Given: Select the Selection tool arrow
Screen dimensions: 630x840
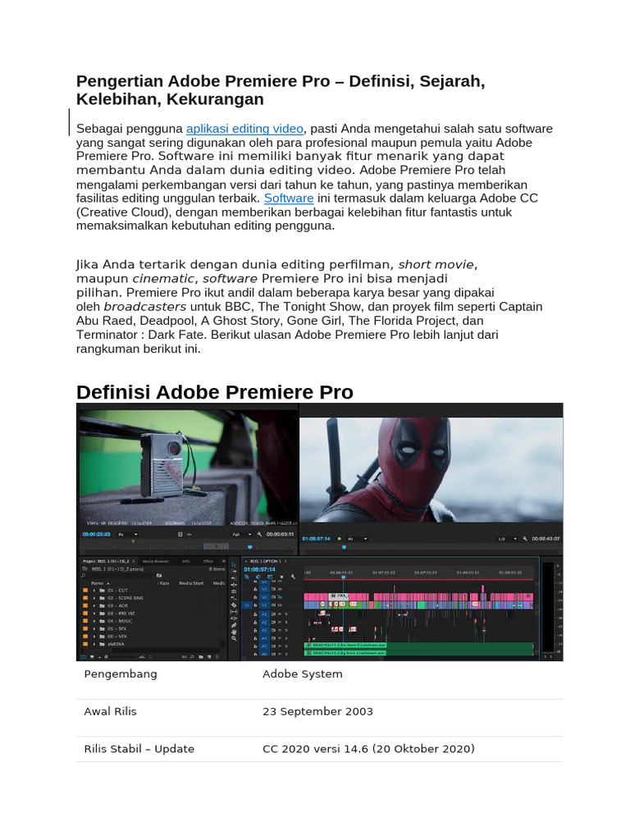Looking at the screenshot, I should [x=234, y=564].
